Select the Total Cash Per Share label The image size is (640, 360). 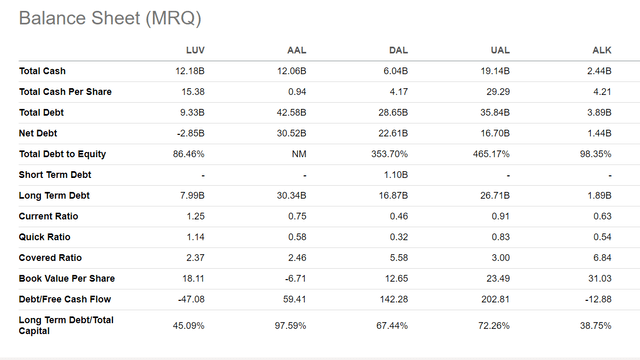point(65,92)
